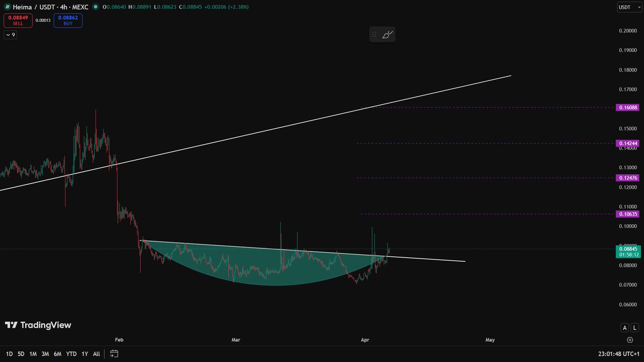Click the Mar label on the time axis
This screenshot has width=644, height=362.
236,339
